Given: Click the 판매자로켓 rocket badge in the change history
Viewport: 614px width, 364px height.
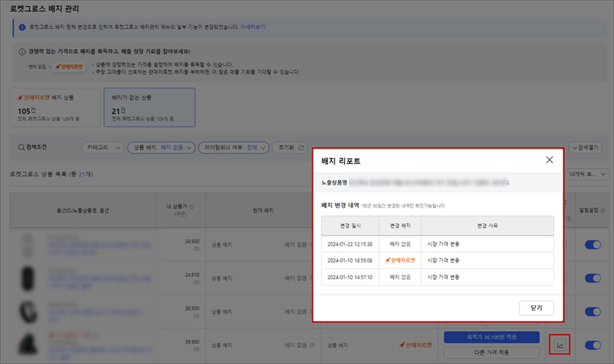Looking at the screenshot, I should pos(399,260).
